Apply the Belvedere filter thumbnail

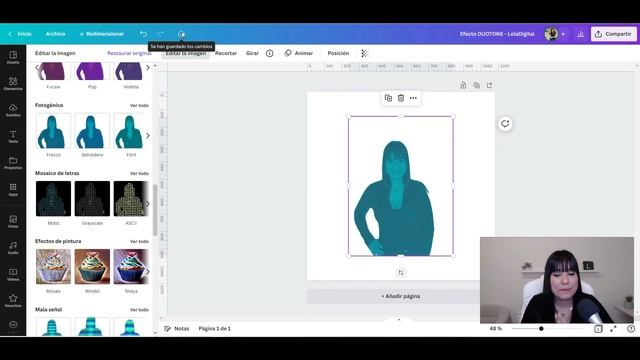[92, 131]
